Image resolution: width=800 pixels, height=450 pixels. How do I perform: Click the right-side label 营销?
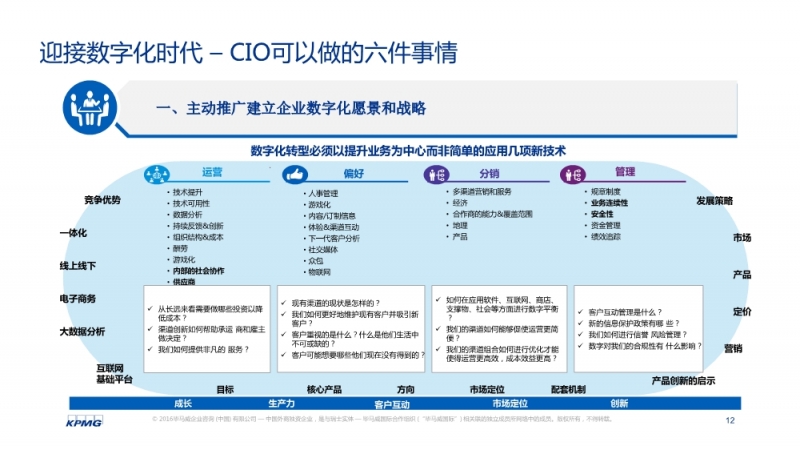pyautogui.click(x=733, y=349)
